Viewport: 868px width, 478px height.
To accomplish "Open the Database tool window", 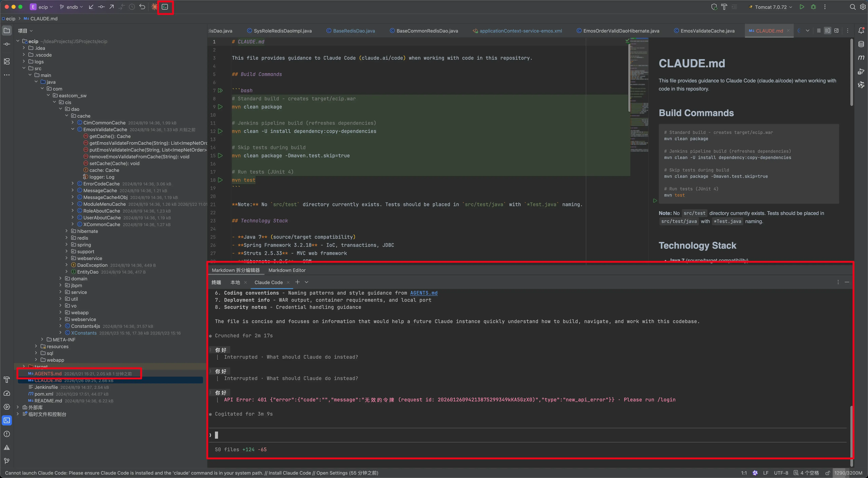I will [x=861, y=44].
